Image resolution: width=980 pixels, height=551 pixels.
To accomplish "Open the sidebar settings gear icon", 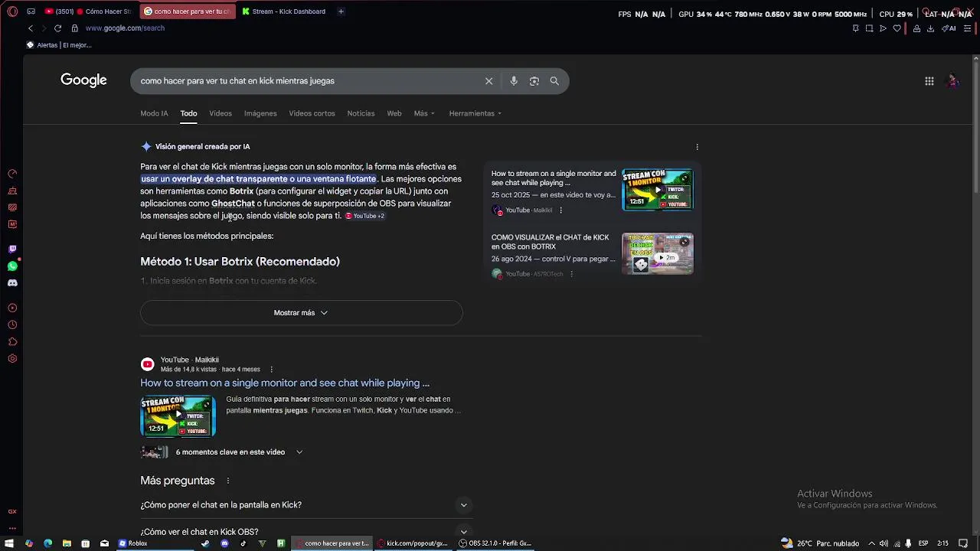I will tap(12, 359).
